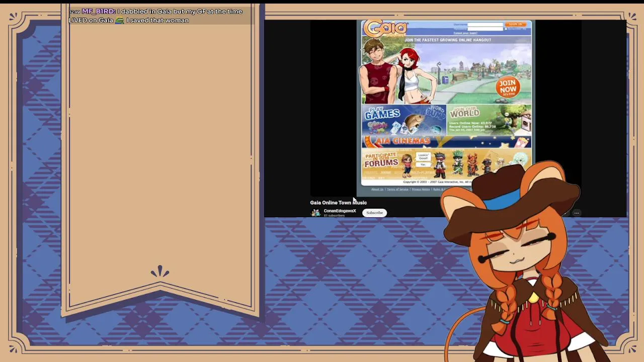Toggle the Remember Me checkbox

pyautogui.click(x=506, y=29)
